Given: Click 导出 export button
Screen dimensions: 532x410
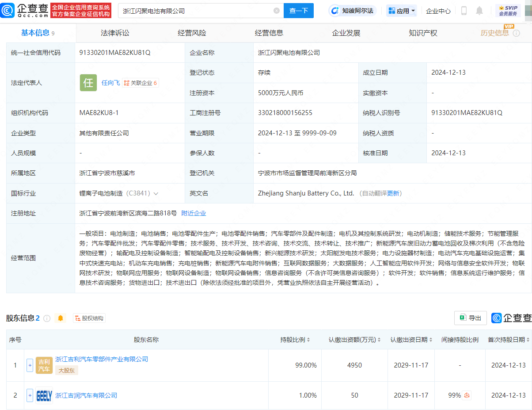Looking at the screenshot, I should [471, 318].
